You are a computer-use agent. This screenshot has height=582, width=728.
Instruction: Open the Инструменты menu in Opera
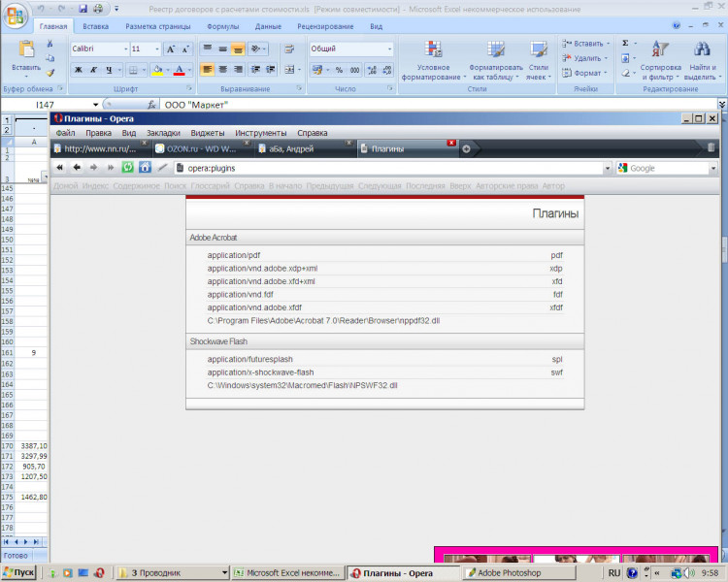click(261, 133)
